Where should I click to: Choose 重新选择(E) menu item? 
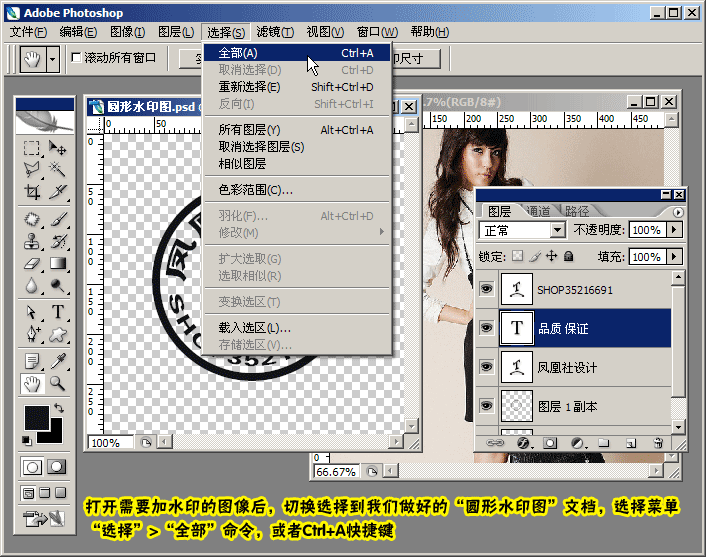pyautogui.click(x=297, y=87)
